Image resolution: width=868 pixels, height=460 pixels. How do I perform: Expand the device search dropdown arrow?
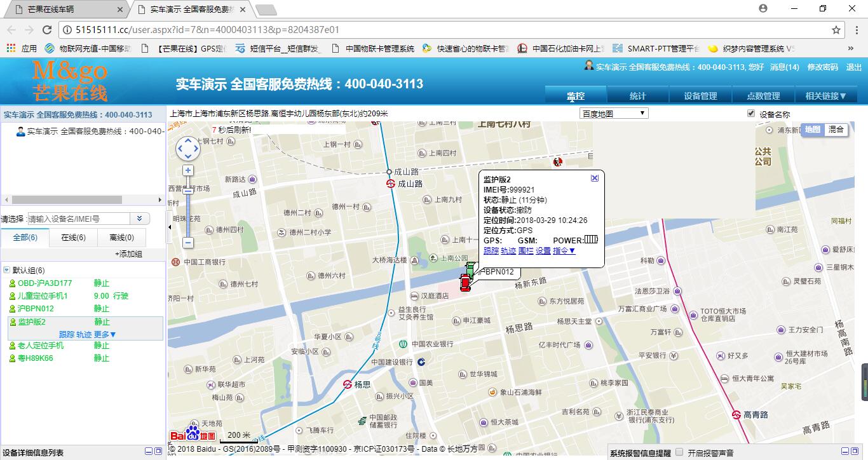coord(140,219)
